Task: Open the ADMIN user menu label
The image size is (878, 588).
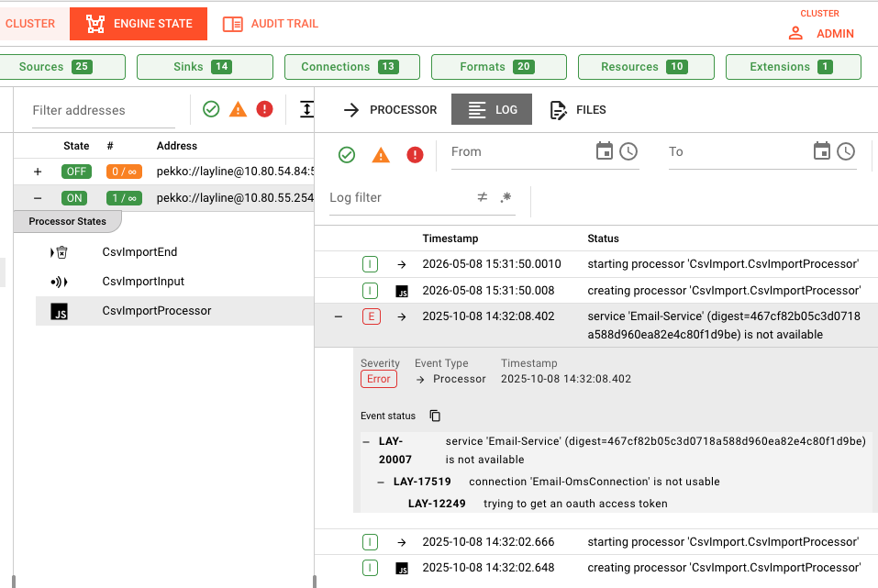Action: click(835, 34)
